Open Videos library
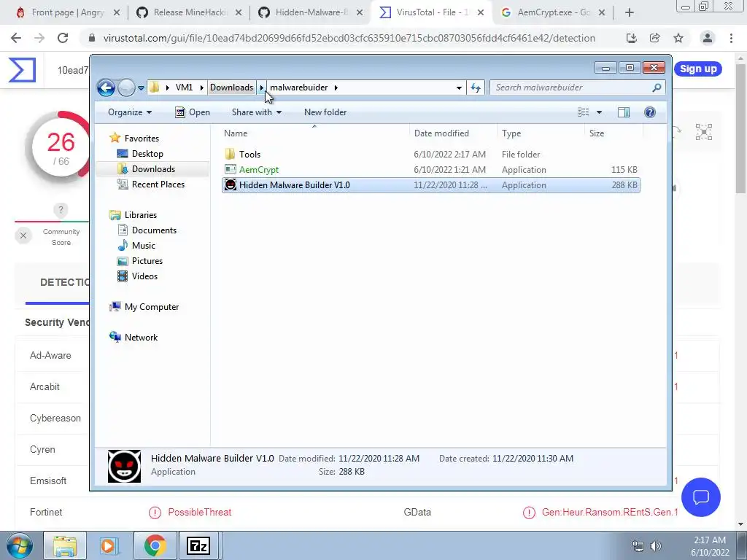The width and height of the screenshot is (747, 560). tap(144, 276)
